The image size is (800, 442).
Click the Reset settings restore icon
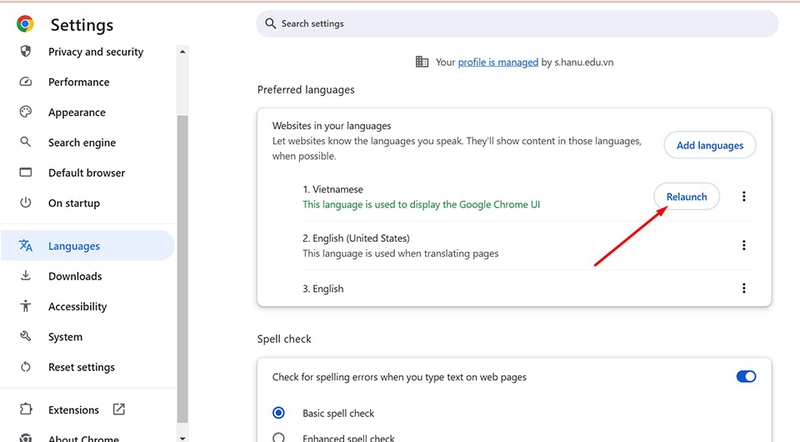coord(26,366)
